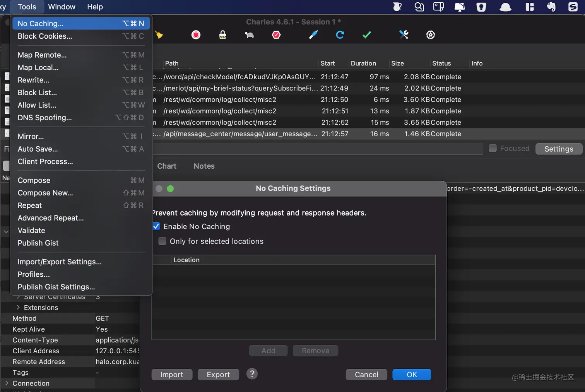Image resolution: width=585 pixels, height=392 pixels.
Task: Open Tools wrench icon in toolbar
Action: 404,35
